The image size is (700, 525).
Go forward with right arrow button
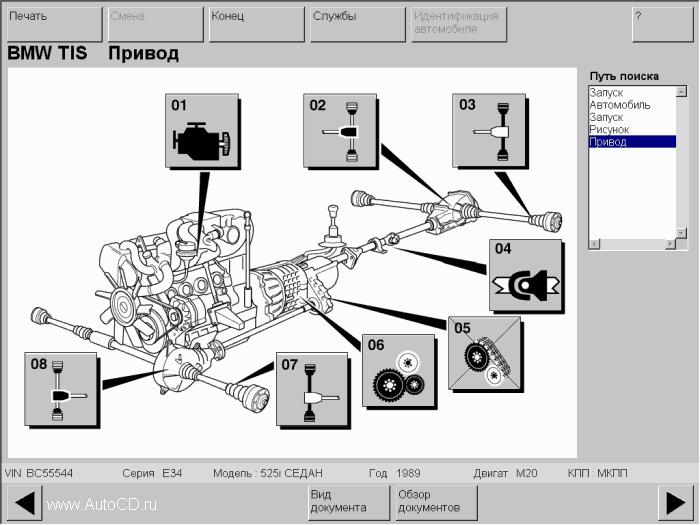[675, 503]
